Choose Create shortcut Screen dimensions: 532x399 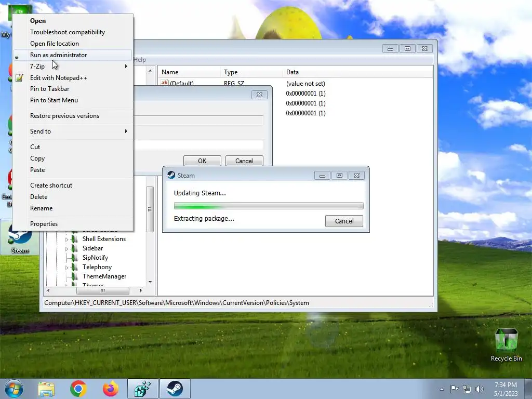73,185
